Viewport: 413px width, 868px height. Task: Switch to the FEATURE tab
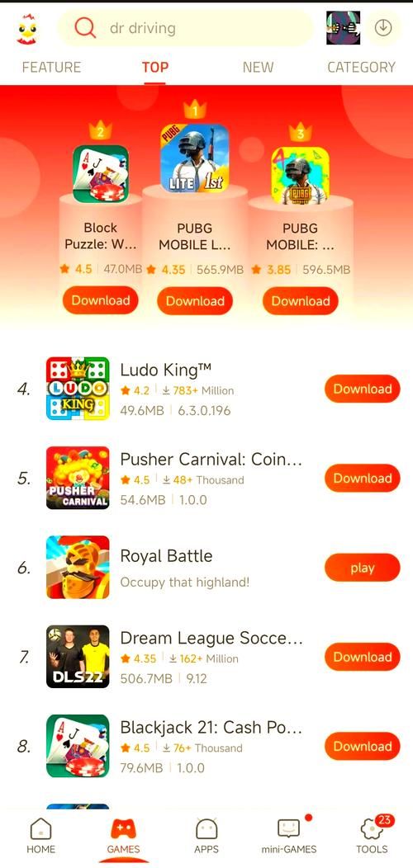coord(51,68)
